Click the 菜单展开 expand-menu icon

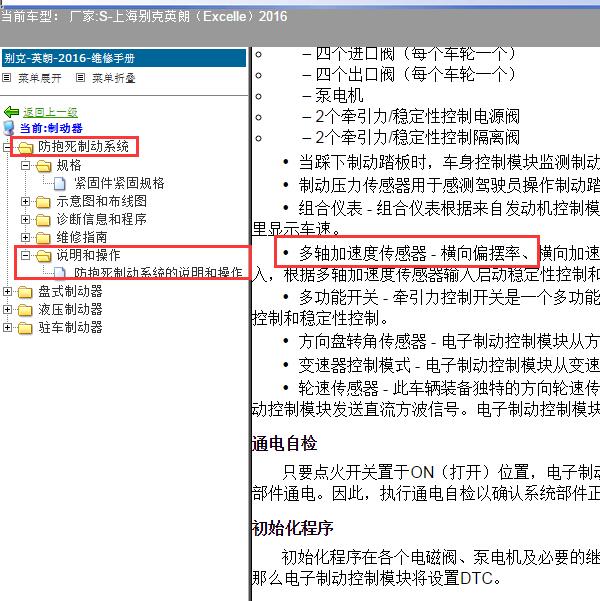[x=6, y=78]
